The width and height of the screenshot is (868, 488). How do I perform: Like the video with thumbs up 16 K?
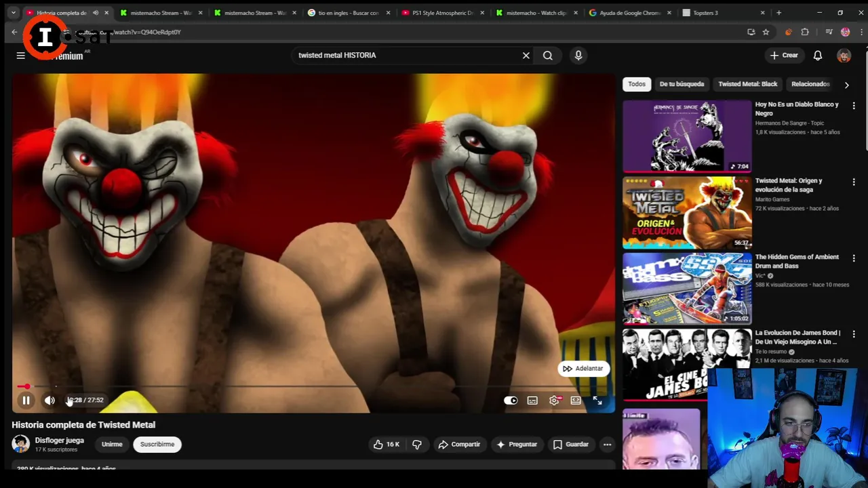[387, 445]
